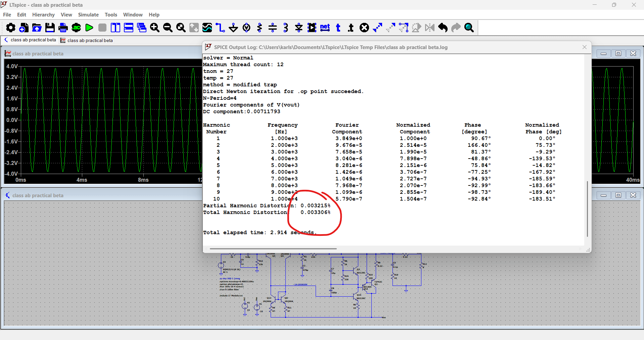Tile windows horizontally
This screenshot has width=644, height=340.
[129, 28]
